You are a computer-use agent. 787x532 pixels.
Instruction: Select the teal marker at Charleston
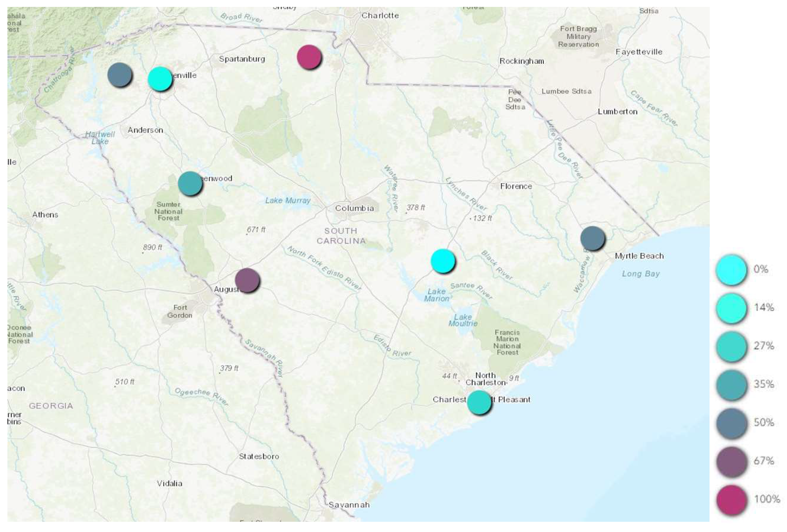pyautogui.click(x=479, y=402)
